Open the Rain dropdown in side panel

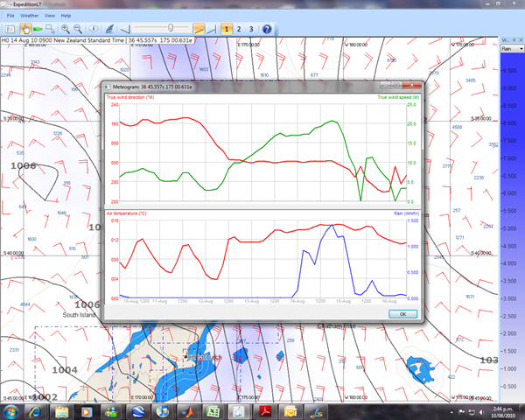512,49
